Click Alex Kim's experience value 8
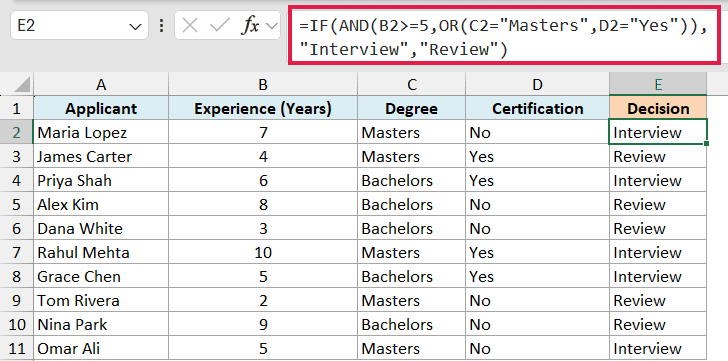Image resolution: width=728 pixels, height=361 pixels. 263,204
